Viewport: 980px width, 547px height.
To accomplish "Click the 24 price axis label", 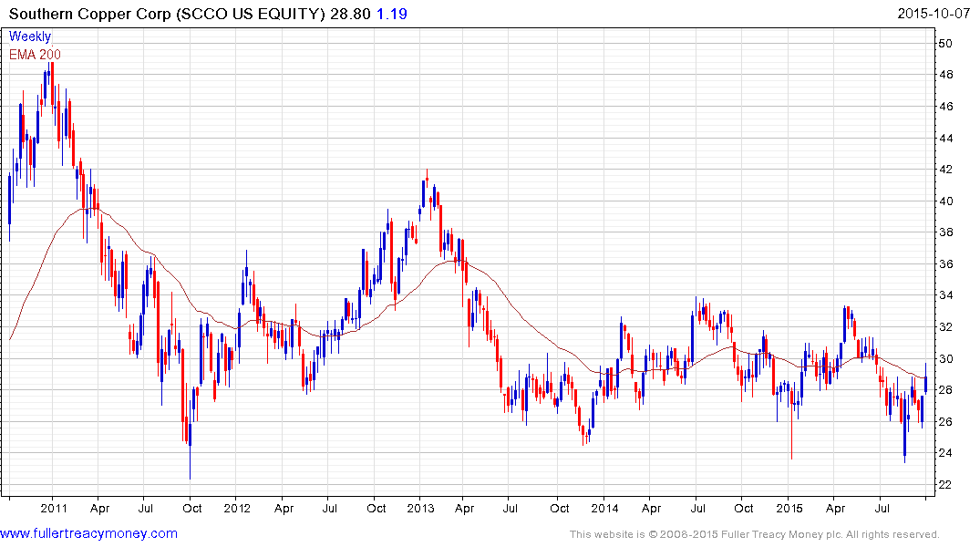I will click(x=945, y=452).
